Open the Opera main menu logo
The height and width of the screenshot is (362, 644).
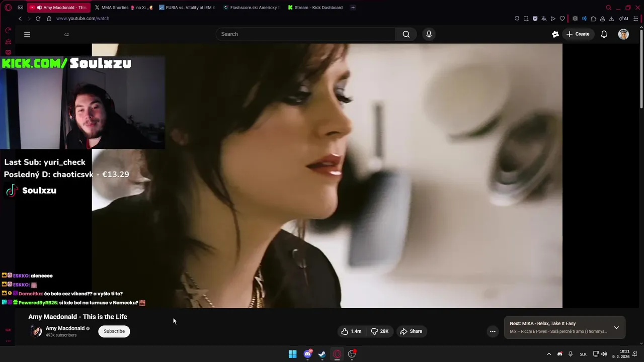point(8,8)
